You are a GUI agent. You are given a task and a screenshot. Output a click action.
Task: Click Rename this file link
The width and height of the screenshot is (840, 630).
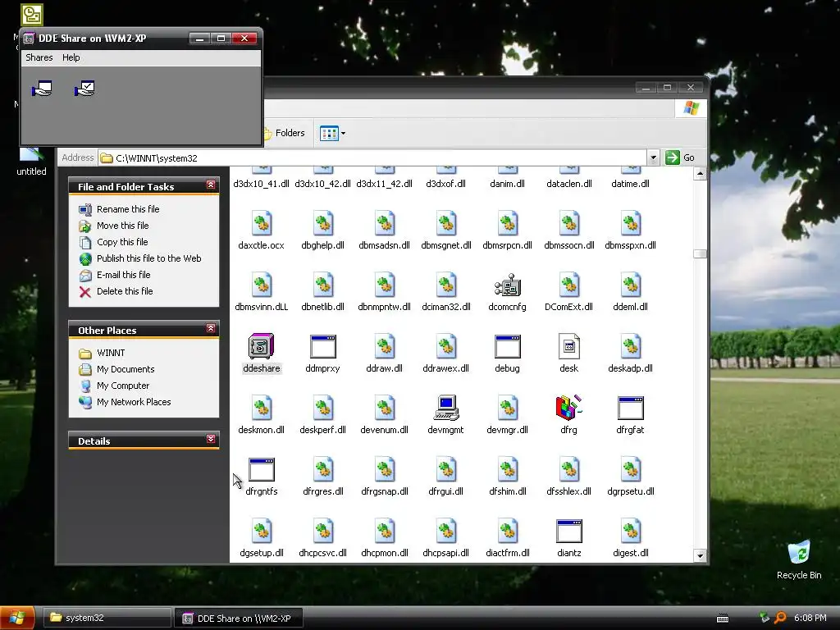[128, 209]
